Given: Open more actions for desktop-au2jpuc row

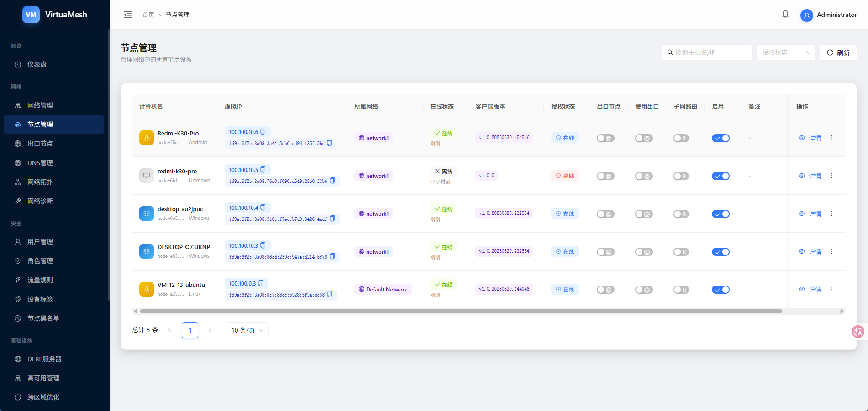Looking at the screenshot, I should [832, 213].
